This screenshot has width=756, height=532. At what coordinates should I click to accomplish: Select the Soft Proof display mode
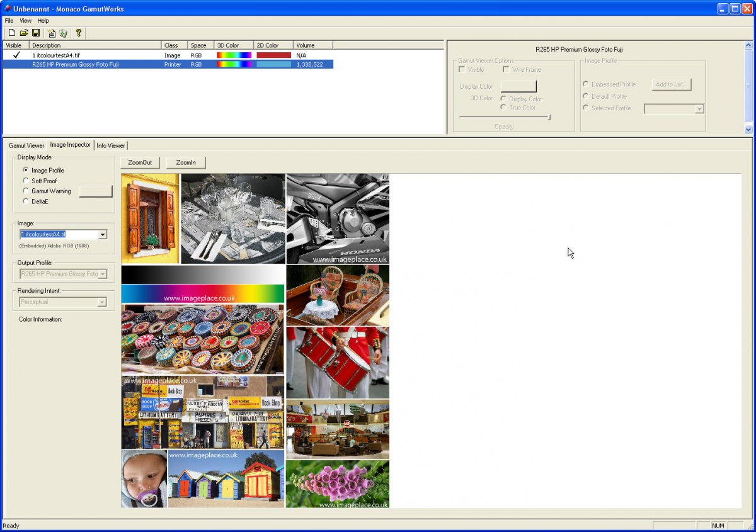tap(26, 181)
